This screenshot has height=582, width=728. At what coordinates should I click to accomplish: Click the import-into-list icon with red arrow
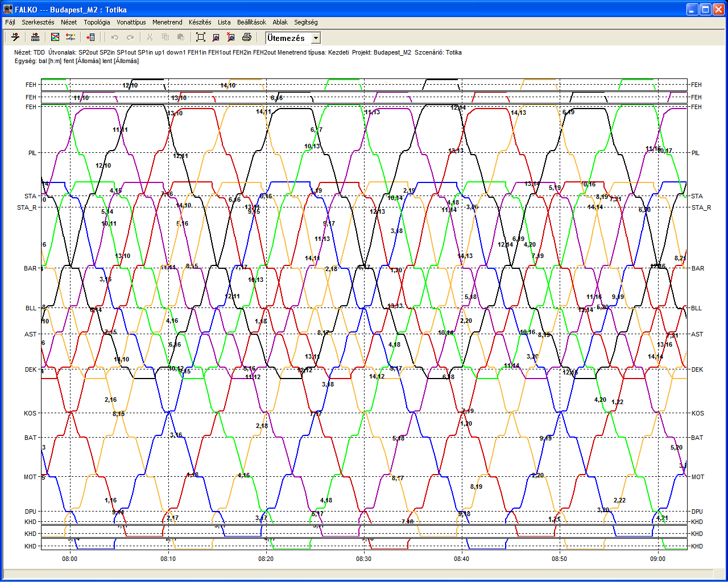click(x=90, y=38)
